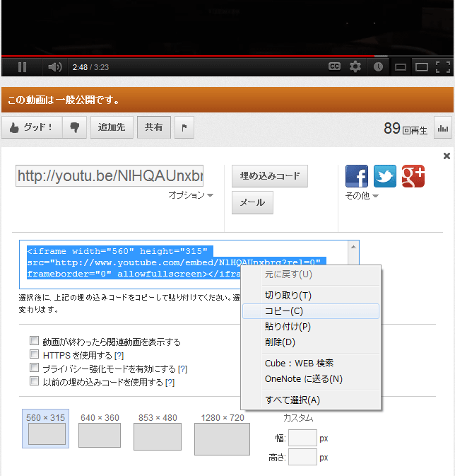Share the video on Twitter

click(x=385, y=176)
